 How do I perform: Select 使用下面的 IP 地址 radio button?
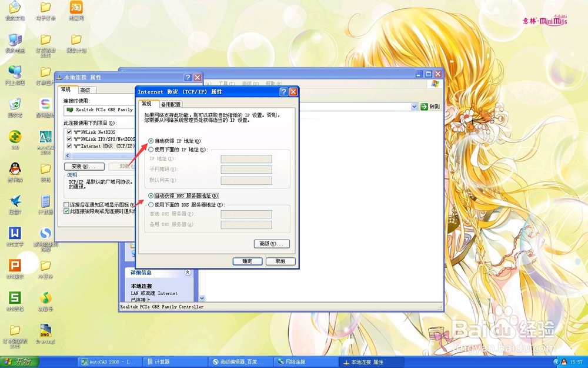(x=151, y=150)
